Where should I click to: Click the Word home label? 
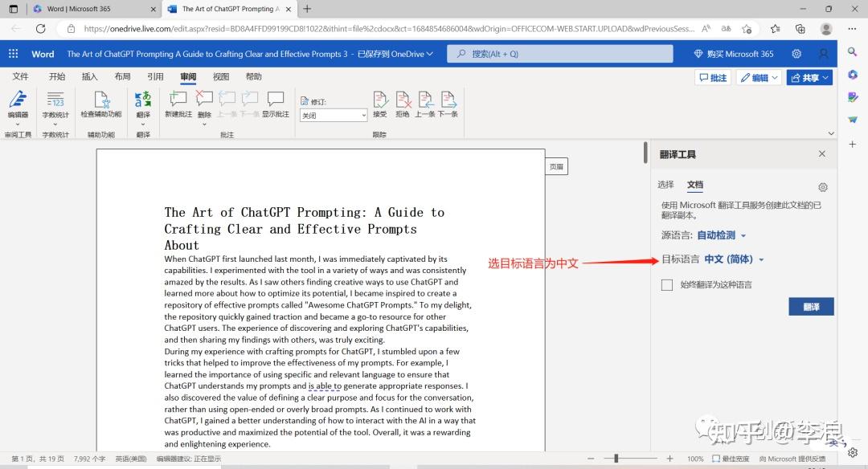tap(43, 54)
